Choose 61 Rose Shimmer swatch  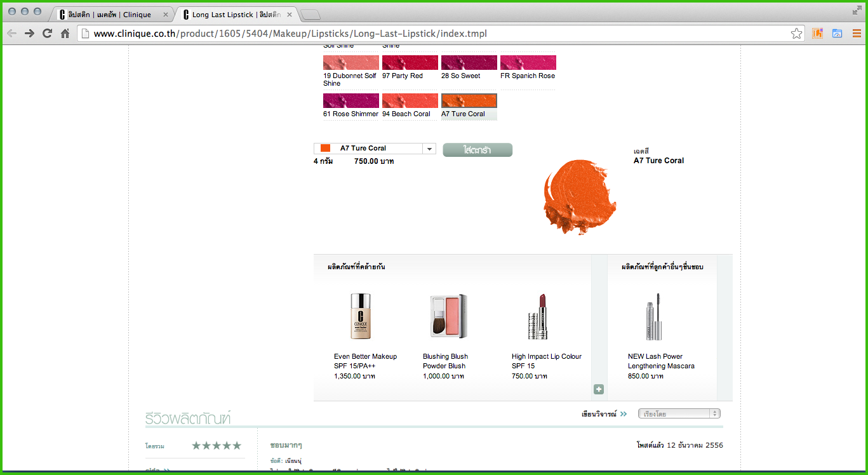tap(351, 100)
